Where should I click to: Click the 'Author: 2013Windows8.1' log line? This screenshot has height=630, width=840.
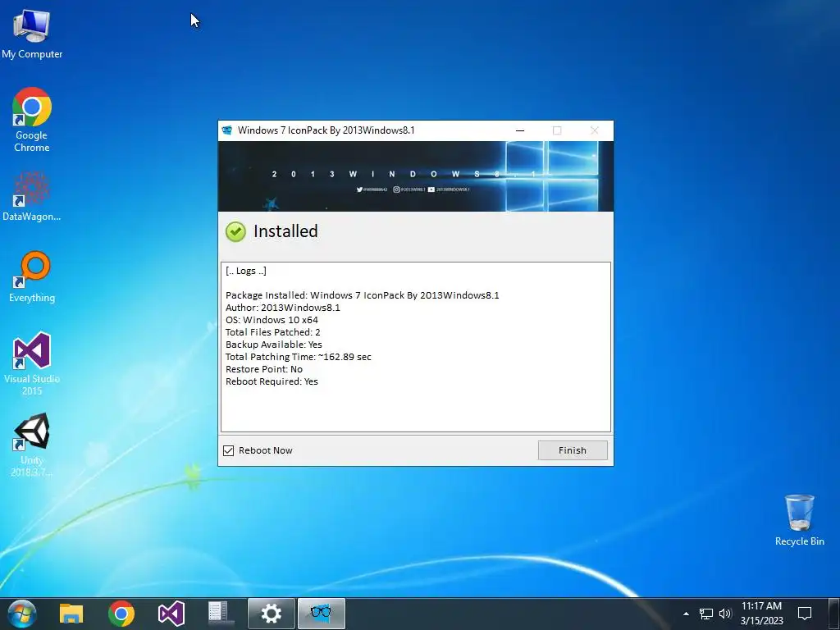click(283, 308)
